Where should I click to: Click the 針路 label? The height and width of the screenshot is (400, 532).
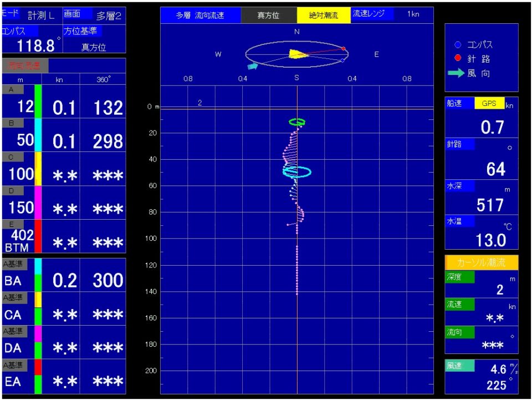(x=460, y=144)
